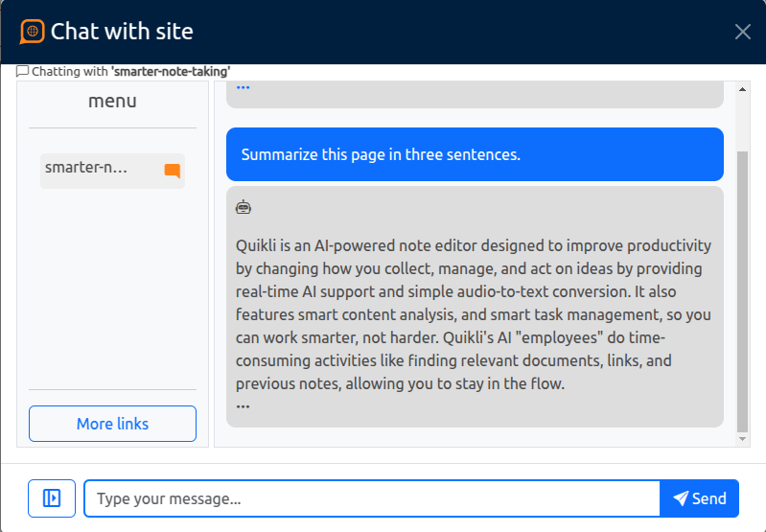Click the 'smarter-note-taking' label text
Screen dimensions: 766x532
pos(171,71)
